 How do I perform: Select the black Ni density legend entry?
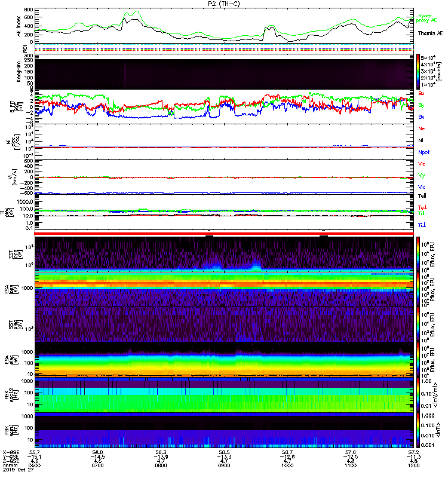(x=421, y=140)
